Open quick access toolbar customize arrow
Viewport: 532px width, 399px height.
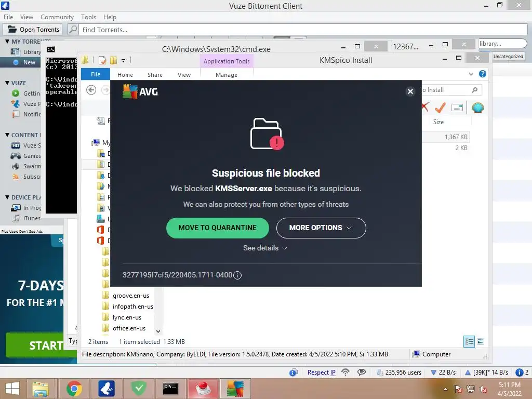coord(123,61)
